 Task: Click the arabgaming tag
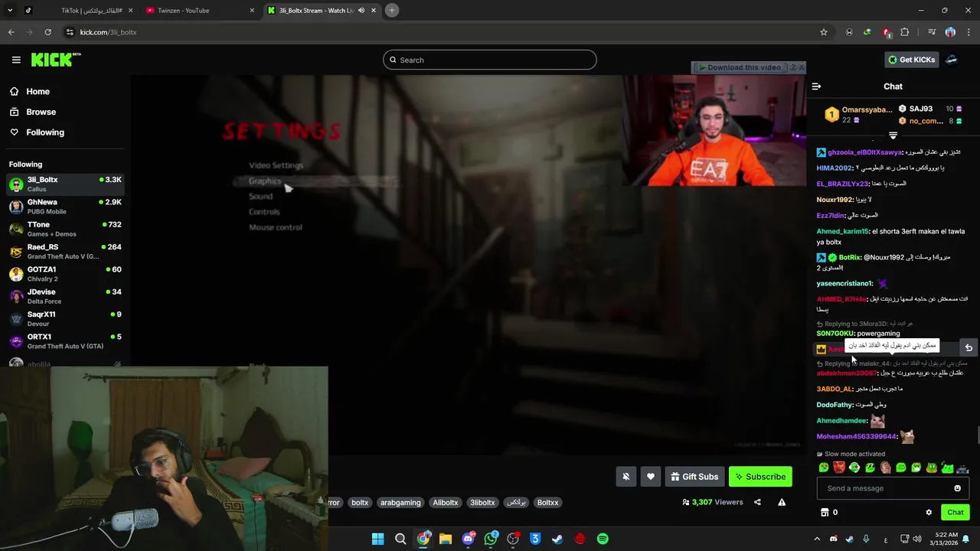click(400, 503)
